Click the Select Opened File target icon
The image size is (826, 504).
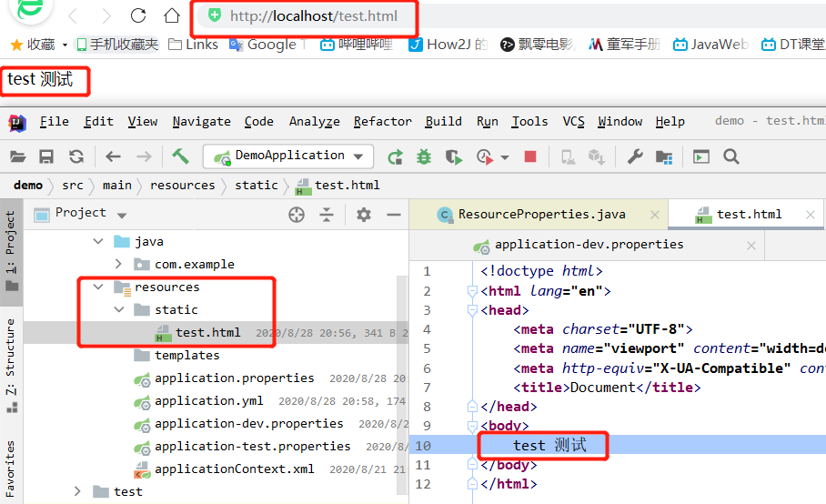point(296,215)
